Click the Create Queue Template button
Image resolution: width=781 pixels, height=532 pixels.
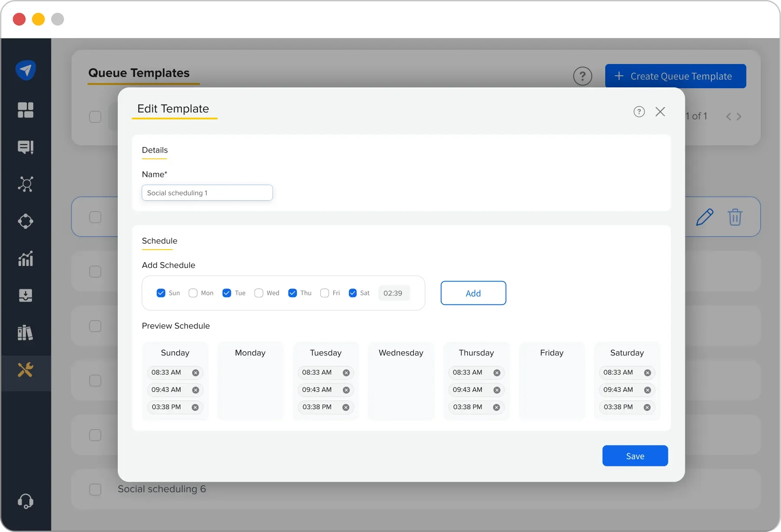[x=675, y=76]
